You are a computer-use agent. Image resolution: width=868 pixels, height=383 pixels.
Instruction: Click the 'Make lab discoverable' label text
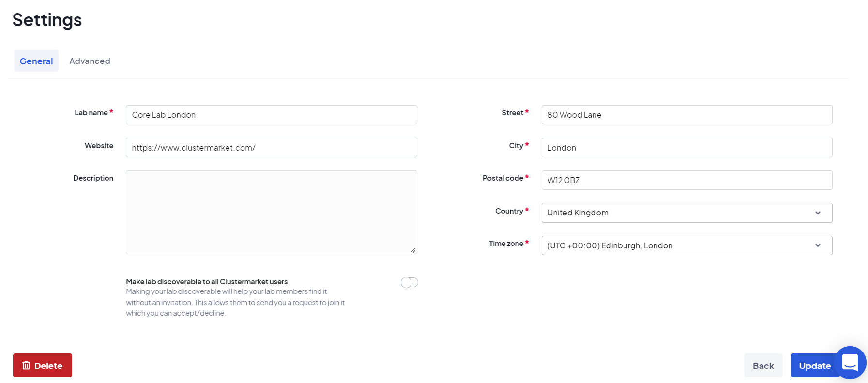click(207, 282)
